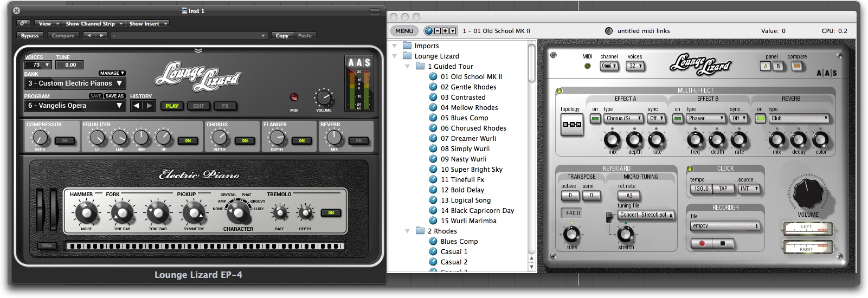Click SAVE AS above program
The height and width of the screenshot is (298, 868).
click(x=114, y=96)
